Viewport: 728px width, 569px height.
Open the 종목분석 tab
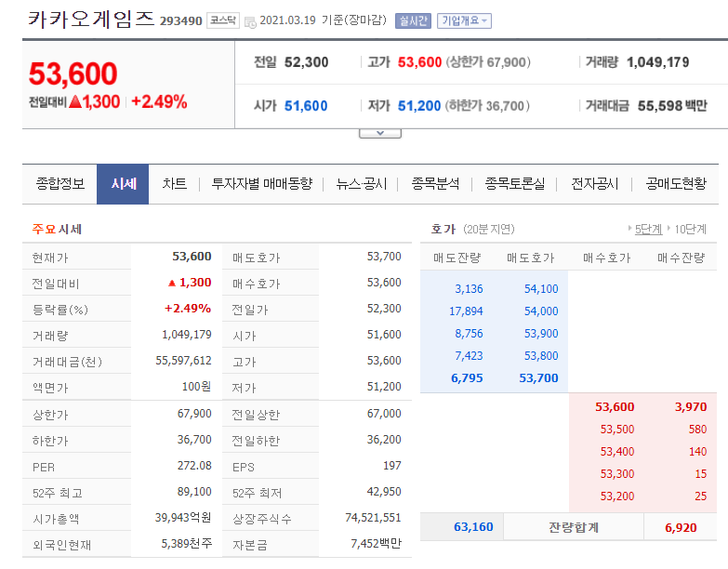435,184
